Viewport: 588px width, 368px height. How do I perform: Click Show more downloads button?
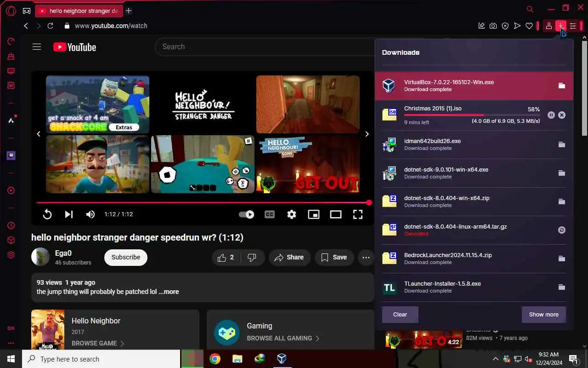(x=544, y=315)
